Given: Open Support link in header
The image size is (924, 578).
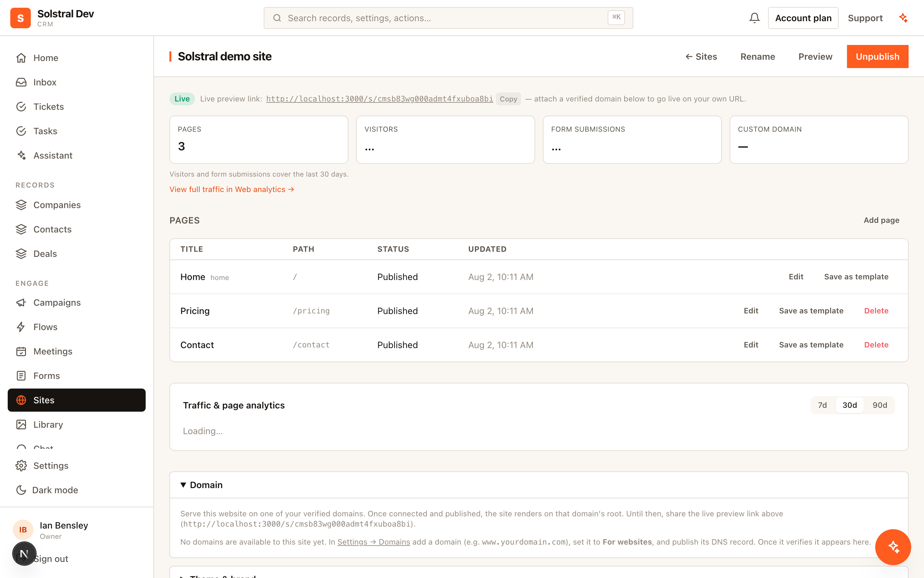Looking at the screenshot, I should tap(865, 18).
